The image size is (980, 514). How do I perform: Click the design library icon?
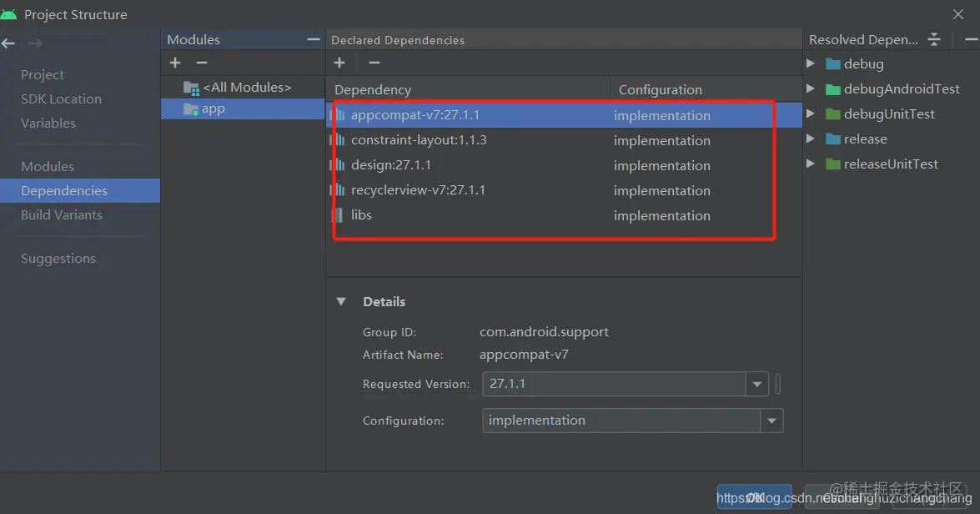tap(338, 165)
